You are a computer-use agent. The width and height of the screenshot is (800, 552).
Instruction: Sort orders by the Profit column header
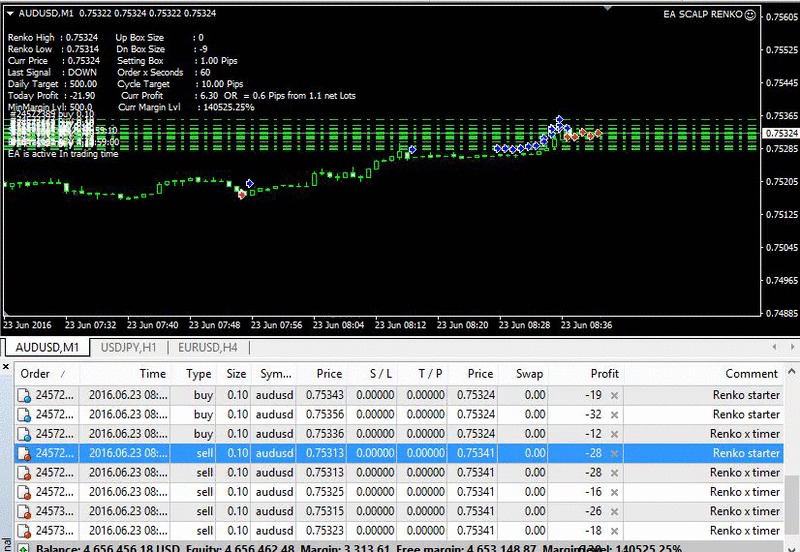[604, 374]
